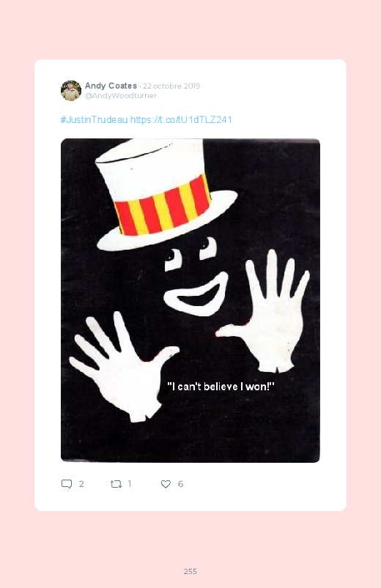Click the 22 octobre 2019 timestamp
The image size is (381, 588).
click(x=171, y=86)
